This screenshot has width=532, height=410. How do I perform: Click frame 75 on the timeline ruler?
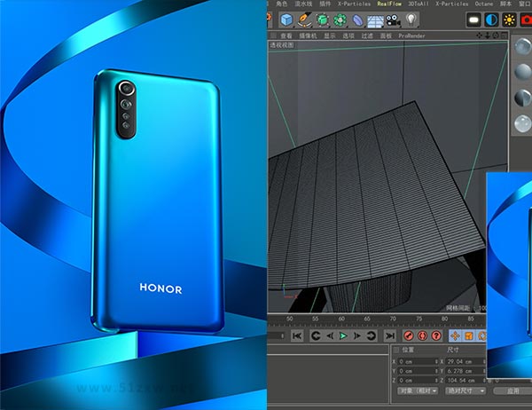419,319
